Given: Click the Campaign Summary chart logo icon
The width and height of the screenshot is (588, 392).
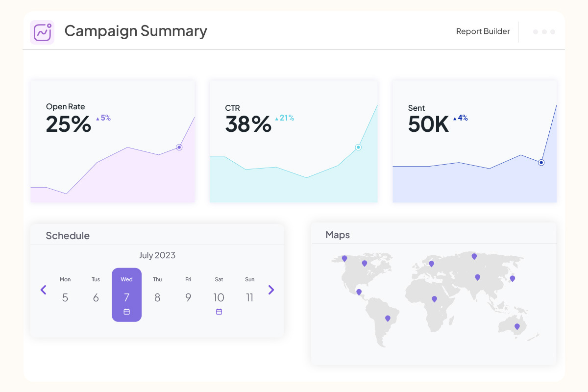Looking at the screenshot, I should [42, 32].
